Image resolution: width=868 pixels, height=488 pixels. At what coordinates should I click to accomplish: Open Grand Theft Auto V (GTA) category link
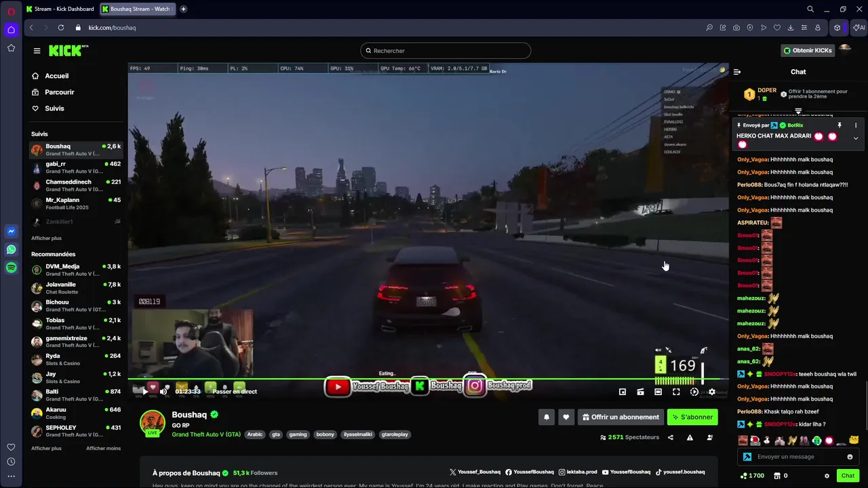pos(206,434)
